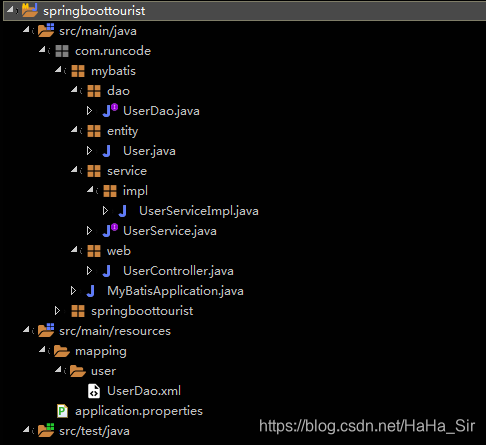This screenshot has height=445, width=486.
Task: Click the src/main/resources folder icon
Action: [x=46, y=330]
